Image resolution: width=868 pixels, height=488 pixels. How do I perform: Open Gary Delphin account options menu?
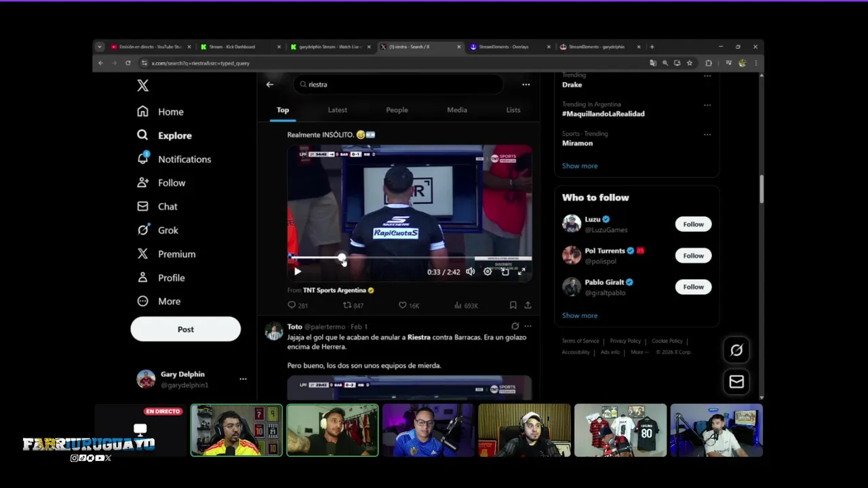pos(243,379)
